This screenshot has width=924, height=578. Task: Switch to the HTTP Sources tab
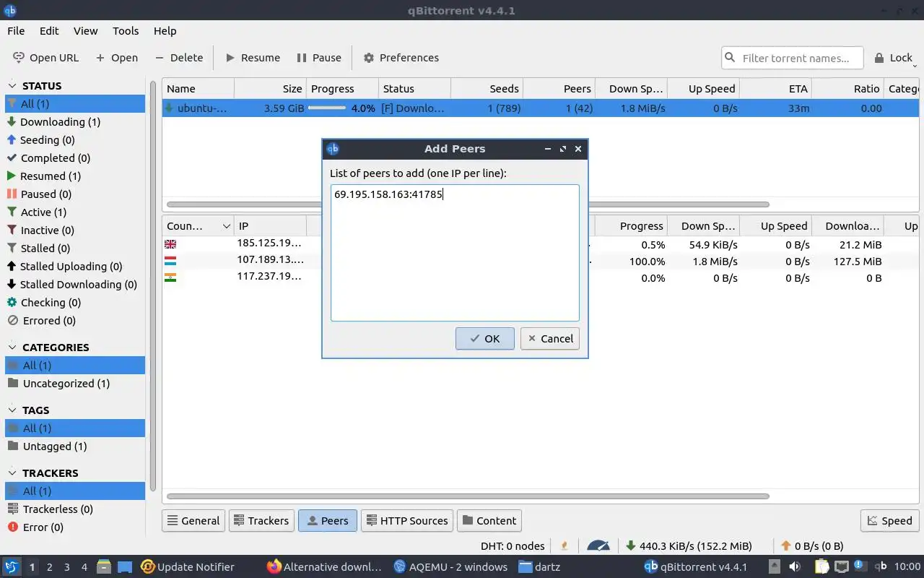406,520
